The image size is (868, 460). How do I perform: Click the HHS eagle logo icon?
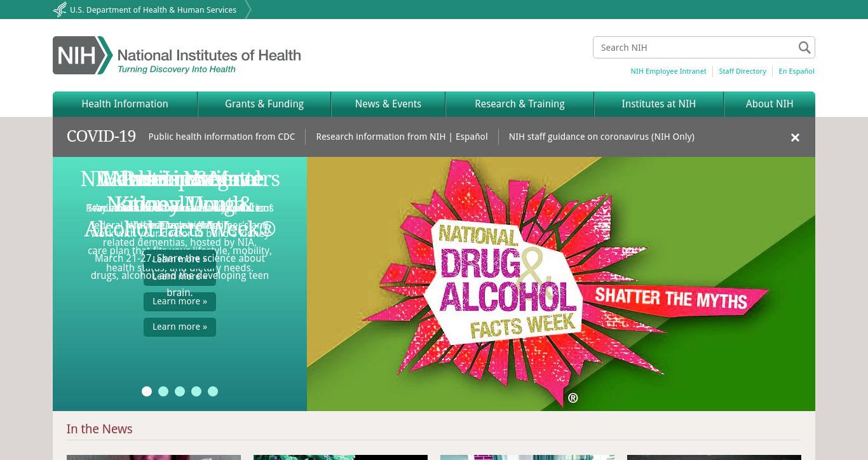pyautogui.click(x=60, y=10)
